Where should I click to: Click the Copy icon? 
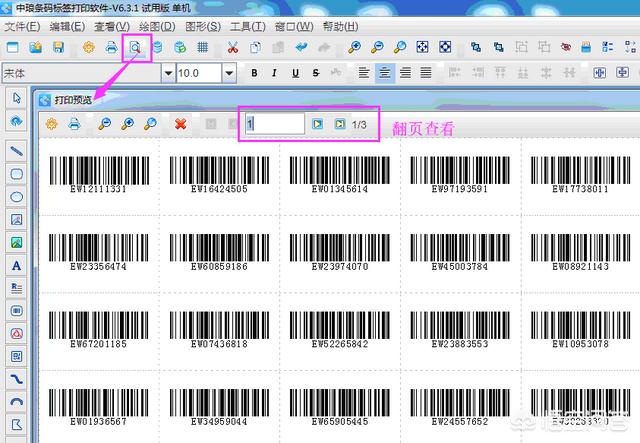(256, 47)
